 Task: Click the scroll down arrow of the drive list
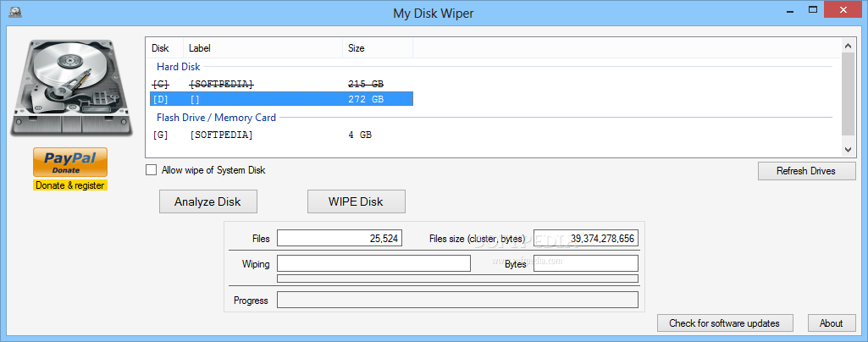(848, 150)
